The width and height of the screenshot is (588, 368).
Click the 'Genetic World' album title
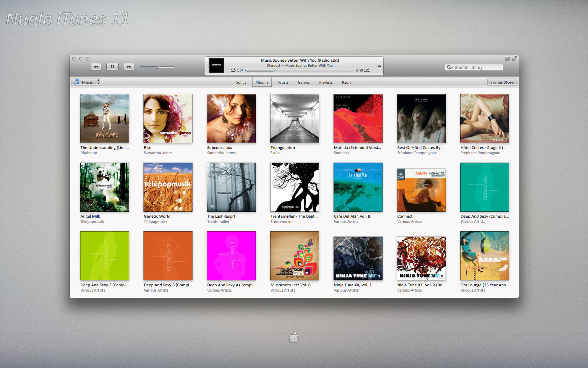[x=157, y=217]
